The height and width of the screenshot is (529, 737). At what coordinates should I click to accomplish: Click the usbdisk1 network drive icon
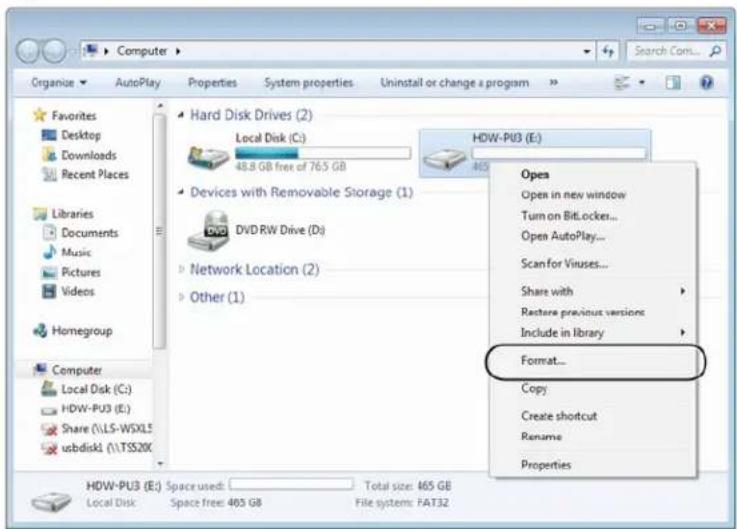(x=49, y=448)
